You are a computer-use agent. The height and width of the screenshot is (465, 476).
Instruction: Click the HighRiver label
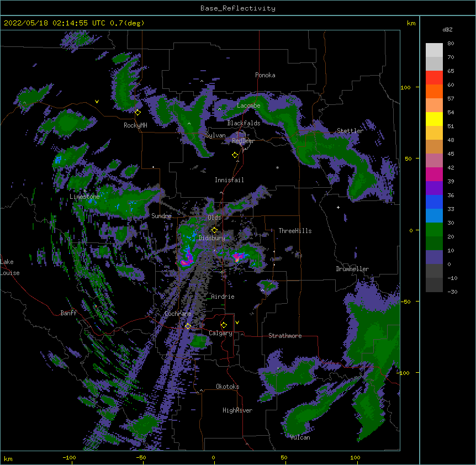(x=237, y=410)
